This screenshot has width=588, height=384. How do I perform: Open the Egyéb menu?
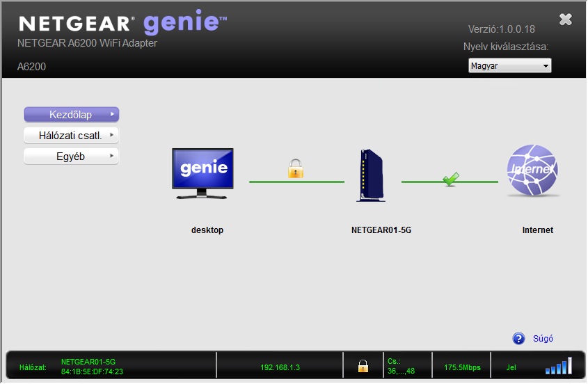(71, 157)
